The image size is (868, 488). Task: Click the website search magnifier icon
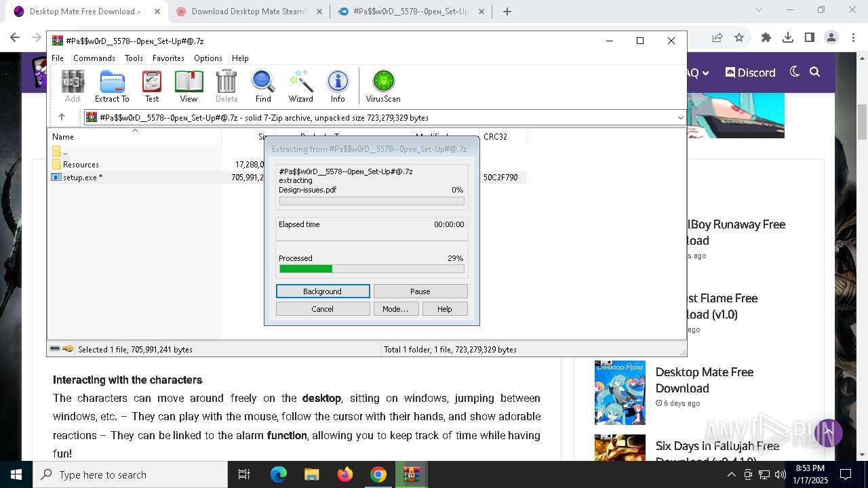tap(815, 72)
